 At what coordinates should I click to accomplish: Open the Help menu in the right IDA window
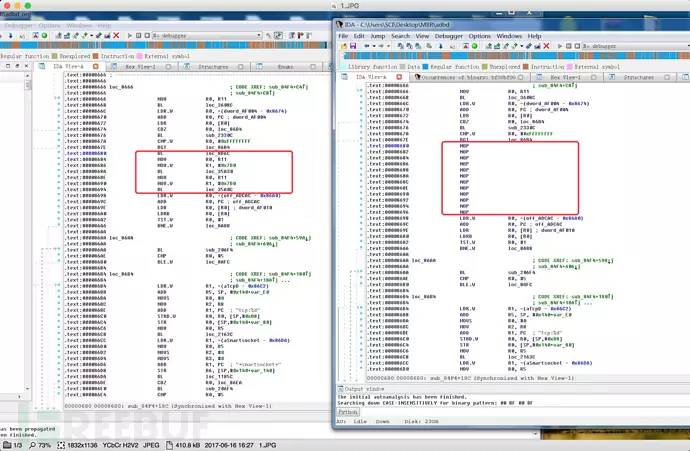pos(534,36)
